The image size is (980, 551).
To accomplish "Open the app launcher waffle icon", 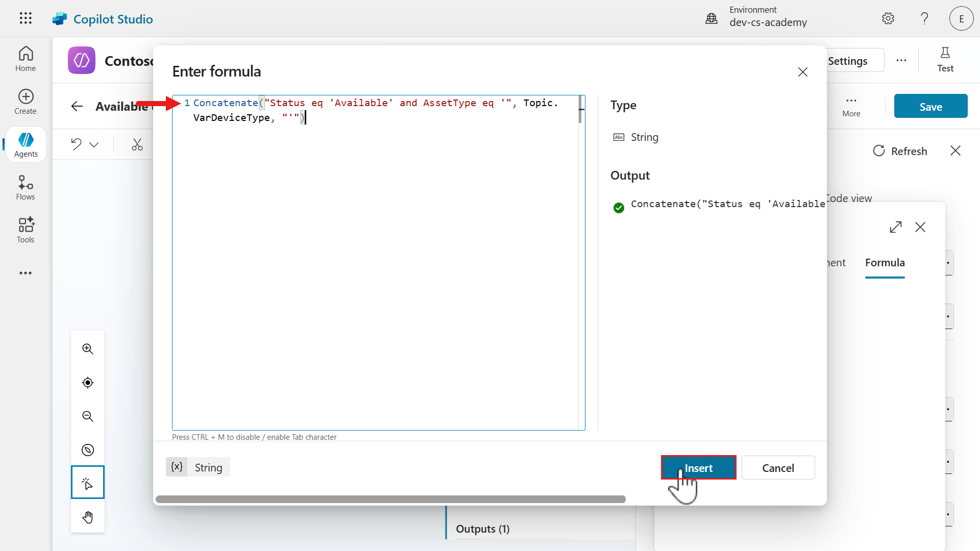I will point(26,18).
